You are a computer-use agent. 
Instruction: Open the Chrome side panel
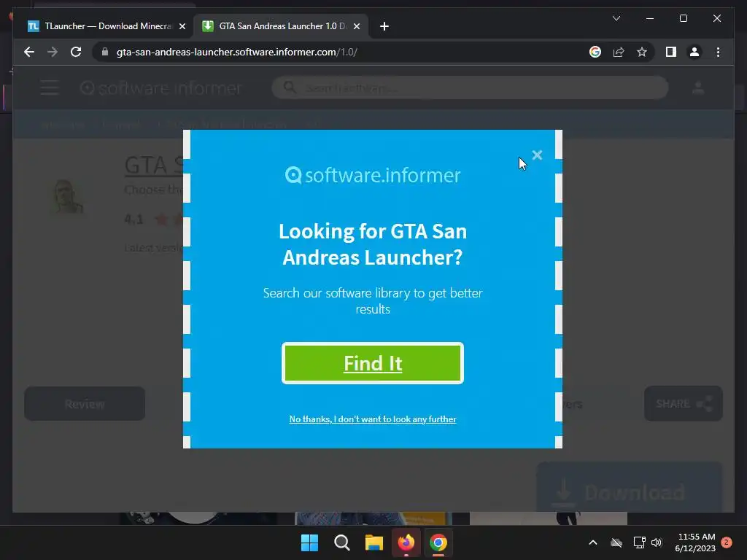671,52
